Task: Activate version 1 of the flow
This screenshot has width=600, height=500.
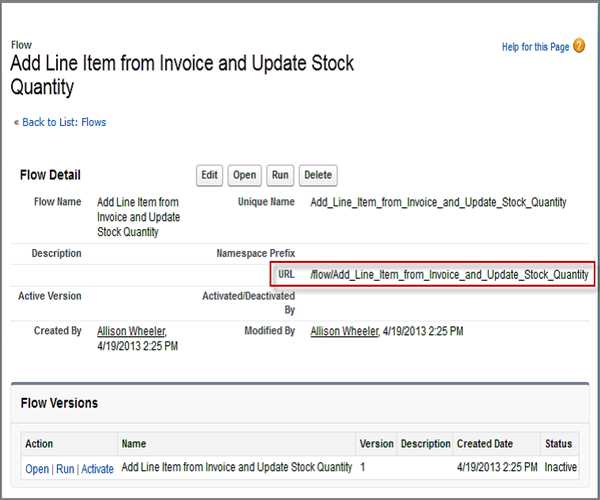Action: tap(97, 468)
